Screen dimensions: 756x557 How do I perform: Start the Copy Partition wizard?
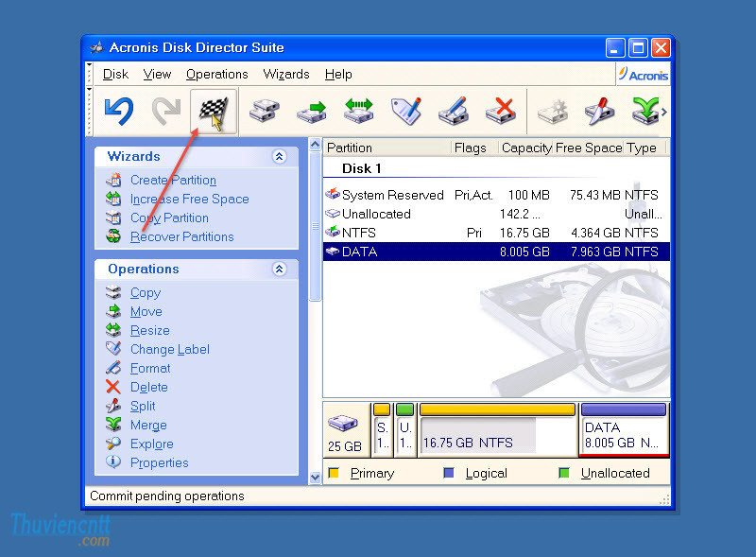169,218
